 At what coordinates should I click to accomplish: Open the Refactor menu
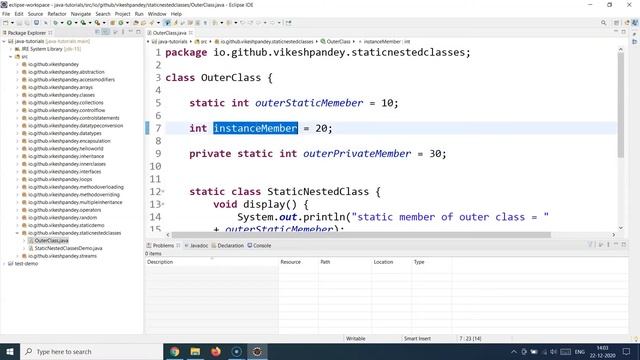pos(57,14)
